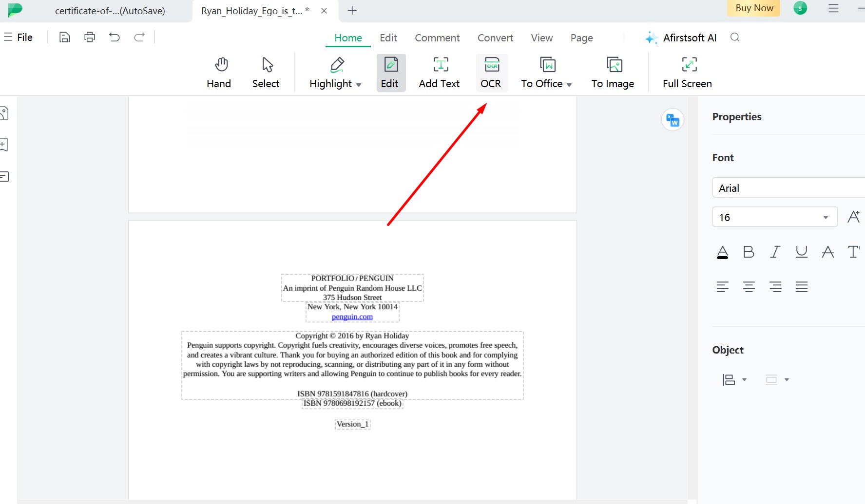Toggle Underline formatting
This screenshot has height=504, width=865.
click(x=802, y=252)
